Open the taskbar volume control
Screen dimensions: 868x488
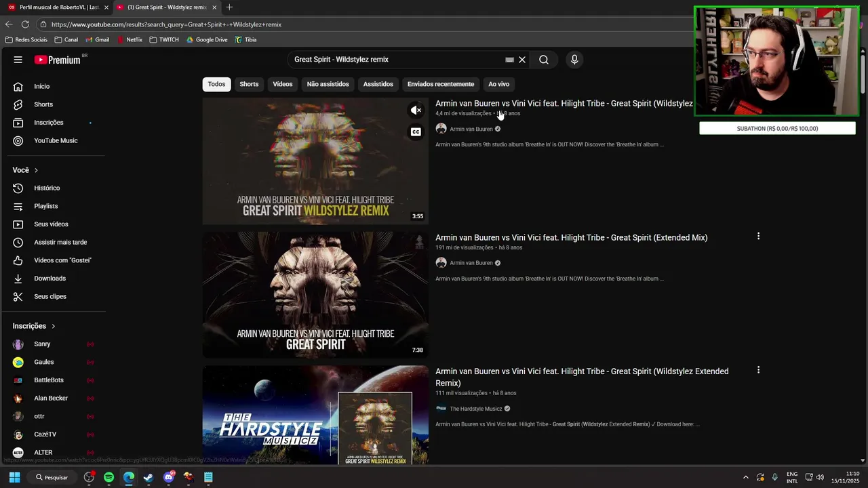pos(820,477)
